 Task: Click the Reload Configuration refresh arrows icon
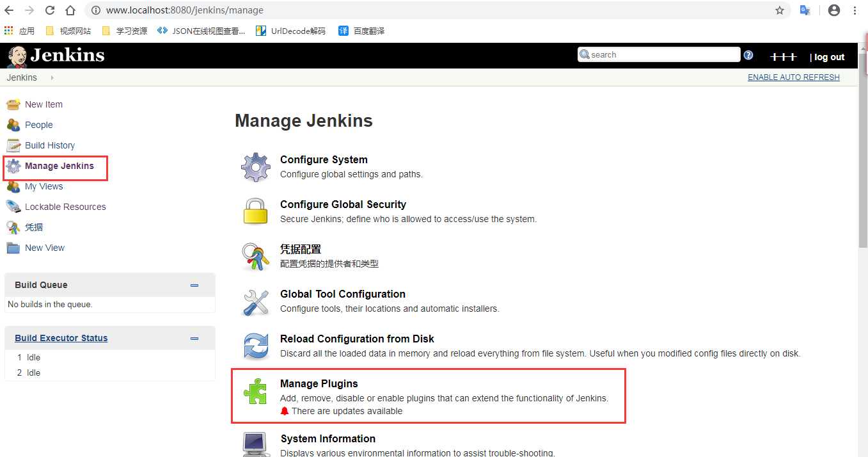[256, 346]
